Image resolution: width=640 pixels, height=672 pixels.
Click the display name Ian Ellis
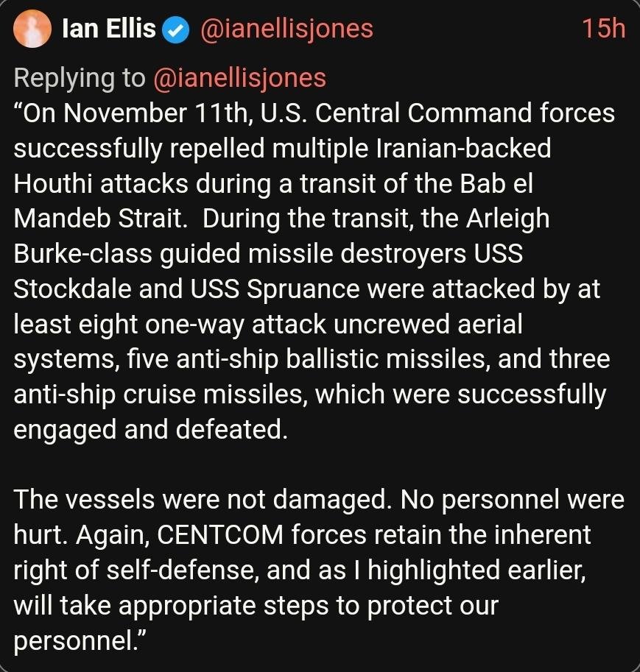(110, 29)
